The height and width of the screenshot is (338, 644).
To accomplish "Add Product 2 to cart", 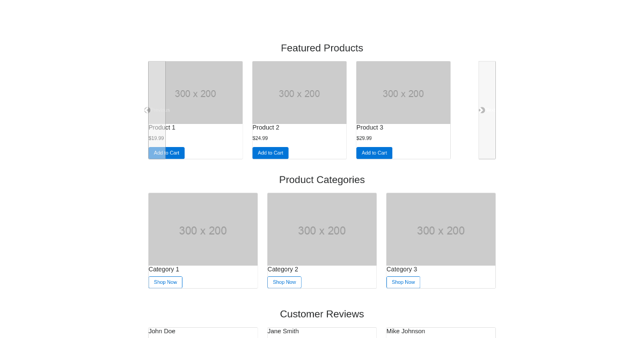I will click(270, 153).
